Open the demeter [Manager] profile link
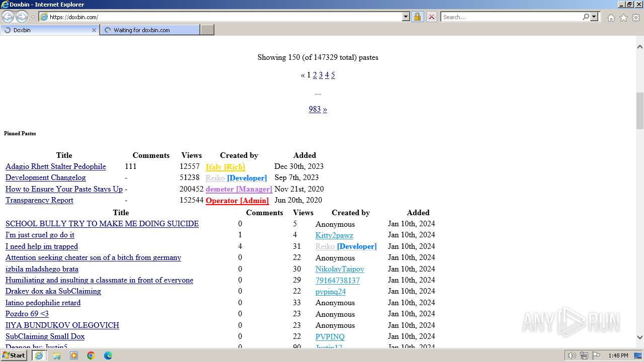Viewport: 644px width, 362px height. [x=239, y=189]
